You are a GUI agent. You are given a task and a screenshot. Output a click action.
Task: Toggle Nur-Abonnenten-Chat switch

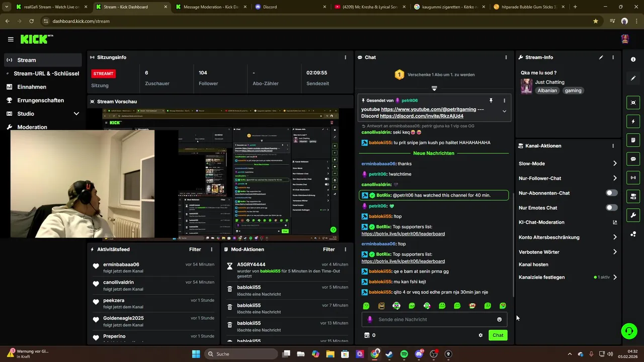pyautogui.click(x=611, y=193)
